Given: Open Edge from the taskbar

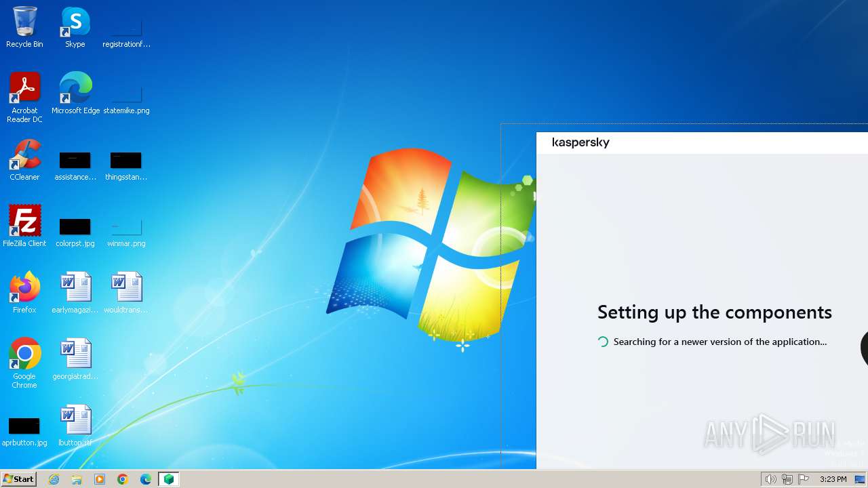Looking at the screenshot, I should [146, 479].
